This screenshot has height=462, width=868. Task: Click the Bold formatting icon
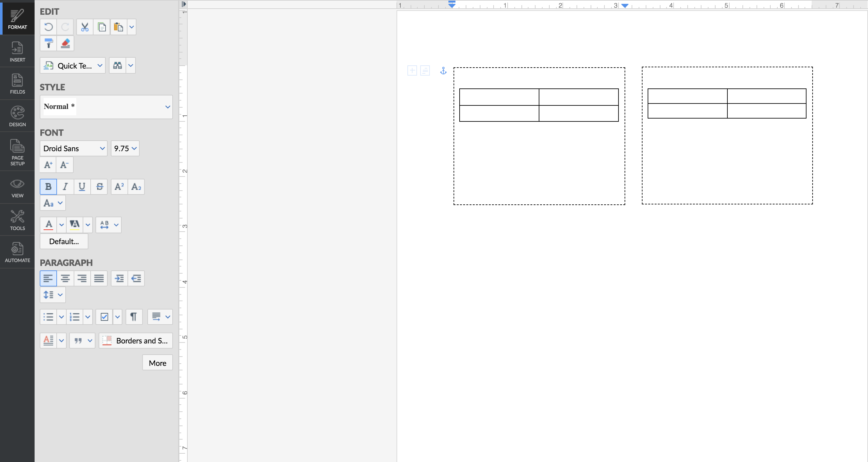coord(48,186)
